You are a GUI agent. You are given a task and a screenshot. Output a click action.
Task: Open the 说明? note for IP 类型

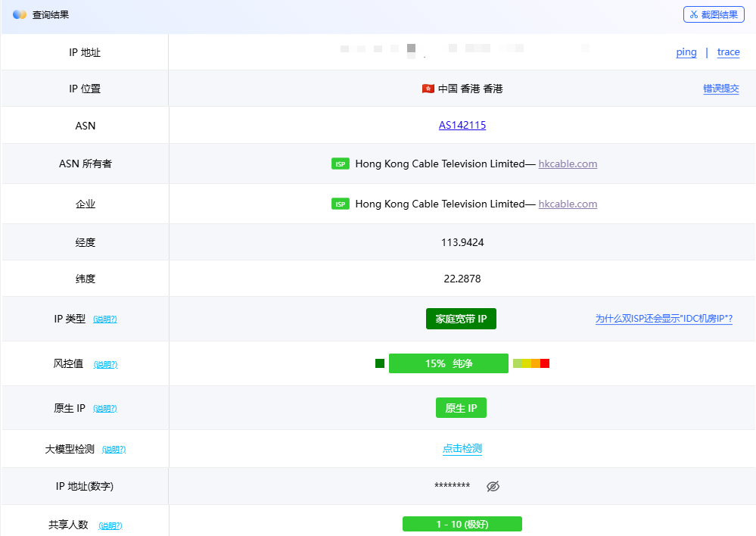105,319
